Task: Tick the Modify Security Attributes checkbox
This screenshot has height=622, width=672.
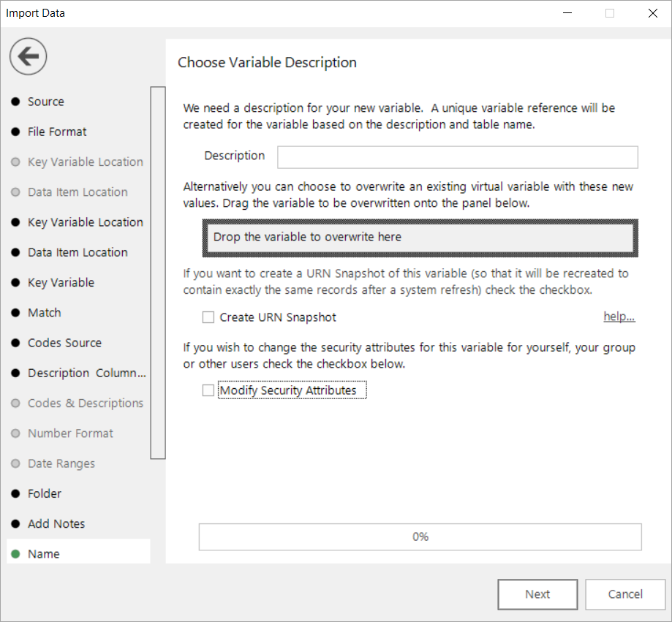Action: tap(208, 390)
